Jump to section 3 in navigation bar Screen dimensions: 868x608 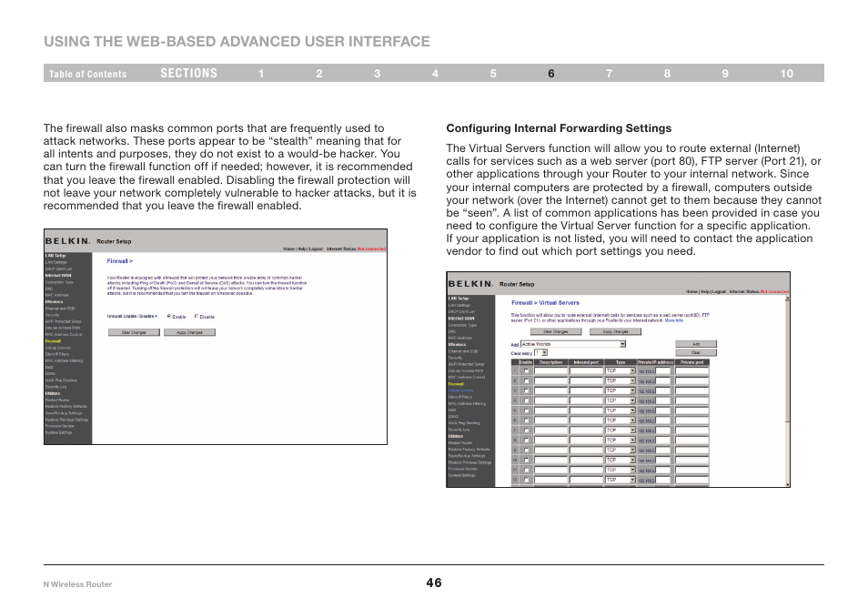coord(377,74)
